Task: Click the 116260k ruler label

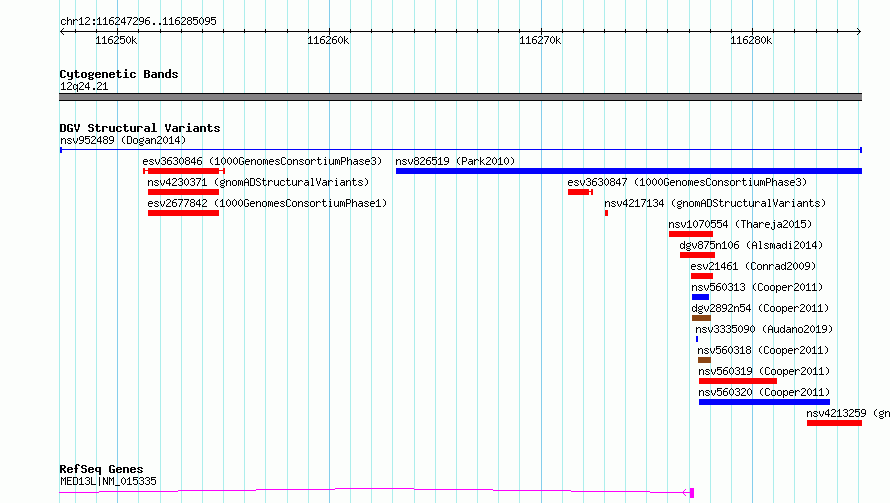Action: (x=328, y=40)
